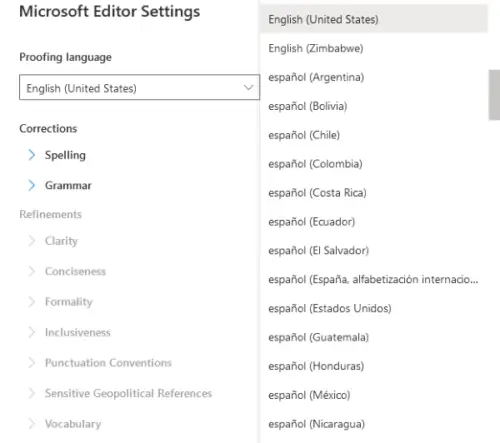Expand the Spelling corrections section

(32, 155)
